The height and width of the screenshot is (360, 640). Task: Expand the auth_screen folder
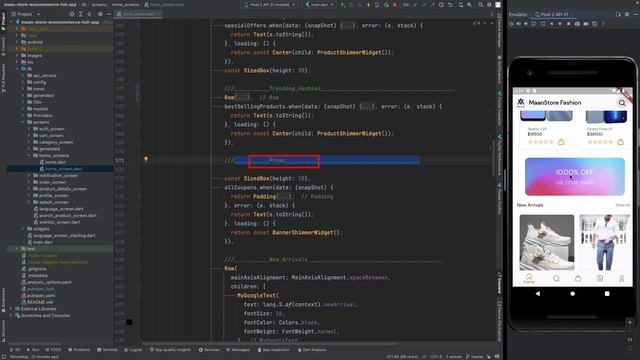(29, 129)
